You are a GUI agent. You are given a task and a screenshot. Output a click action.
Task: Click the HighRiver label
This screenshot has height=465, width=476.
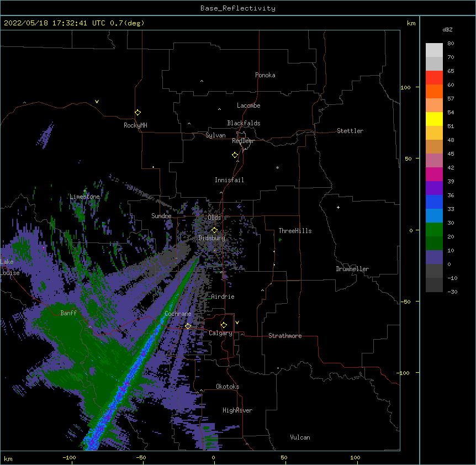pyautogui.click(x=237, y=410)
